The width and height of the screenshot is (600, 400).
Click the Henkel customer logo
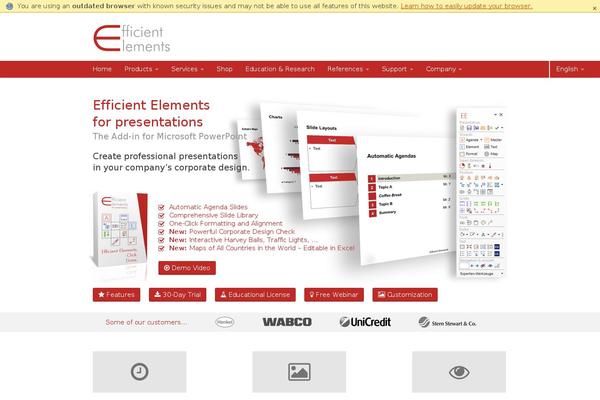point(225,322)
